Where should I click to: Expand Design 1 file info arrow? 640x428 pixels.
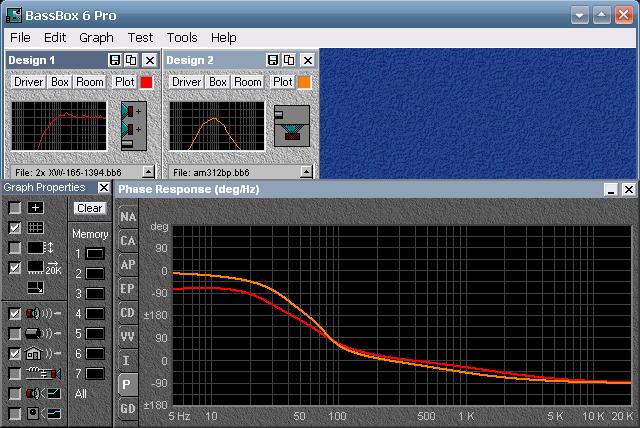(148, 172)
